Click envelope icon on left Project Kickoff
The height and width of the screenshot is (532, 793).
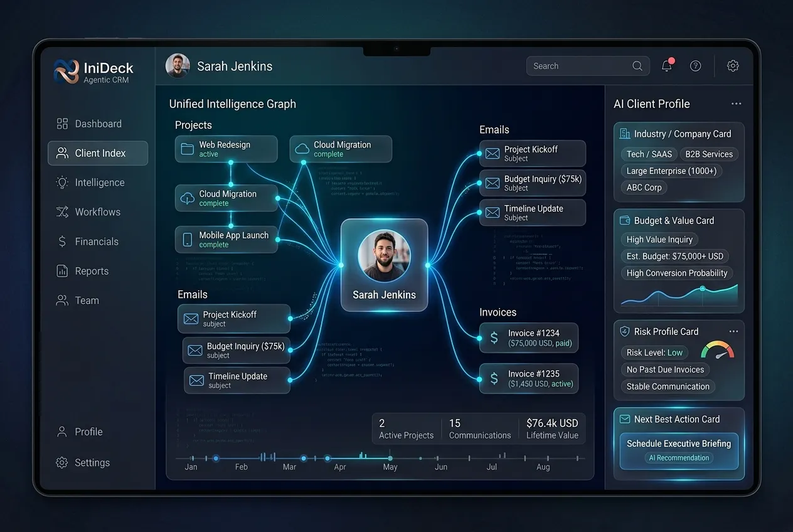191,319
